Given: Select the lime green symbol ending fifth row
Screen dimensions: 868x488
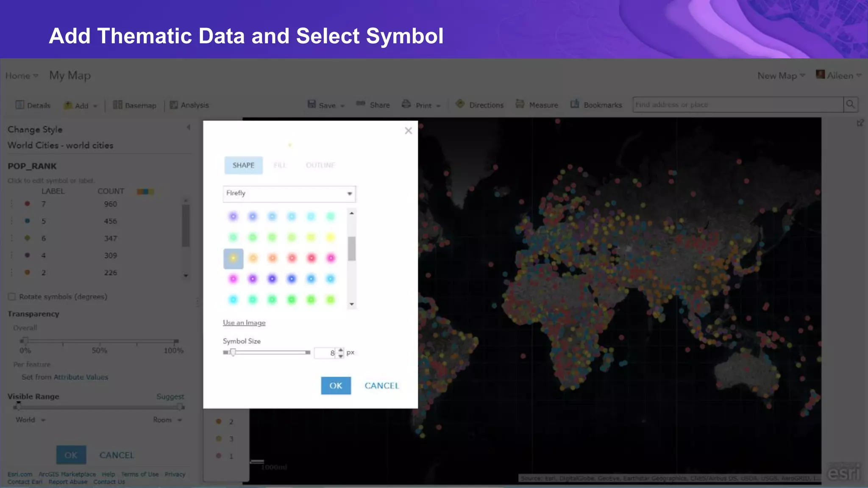Looking at the screenshot, I should 331,299.
